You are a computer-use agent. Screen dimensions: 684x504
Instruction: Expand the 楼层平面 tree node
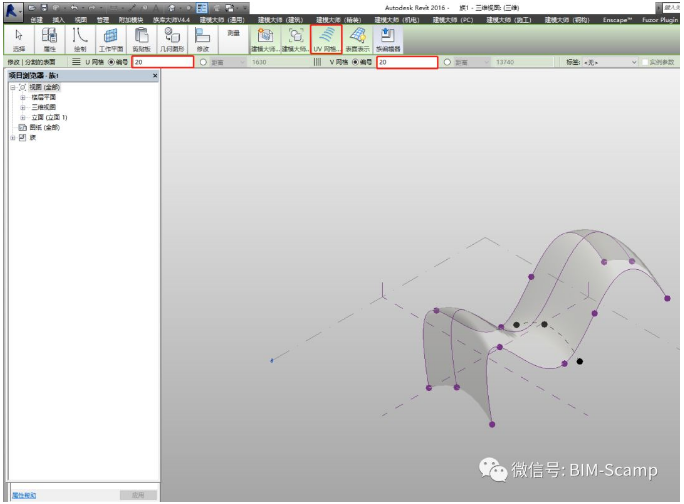tap(22, 97)
